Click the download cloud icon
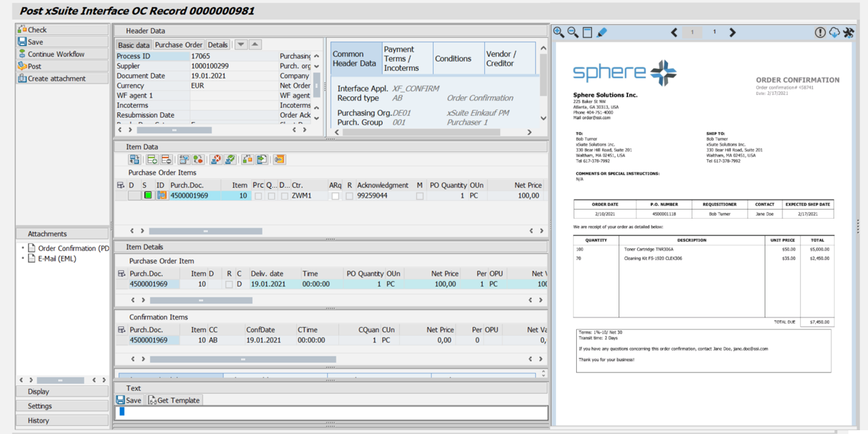Image resolution: width=868 pixels, height=434 pixels. tap(834, 32)
